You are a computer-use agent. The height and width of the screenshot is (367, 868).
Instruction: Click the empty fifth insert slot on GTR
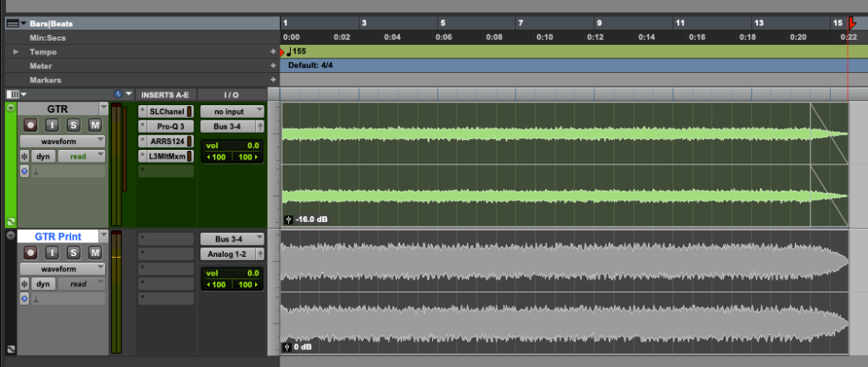166,171
